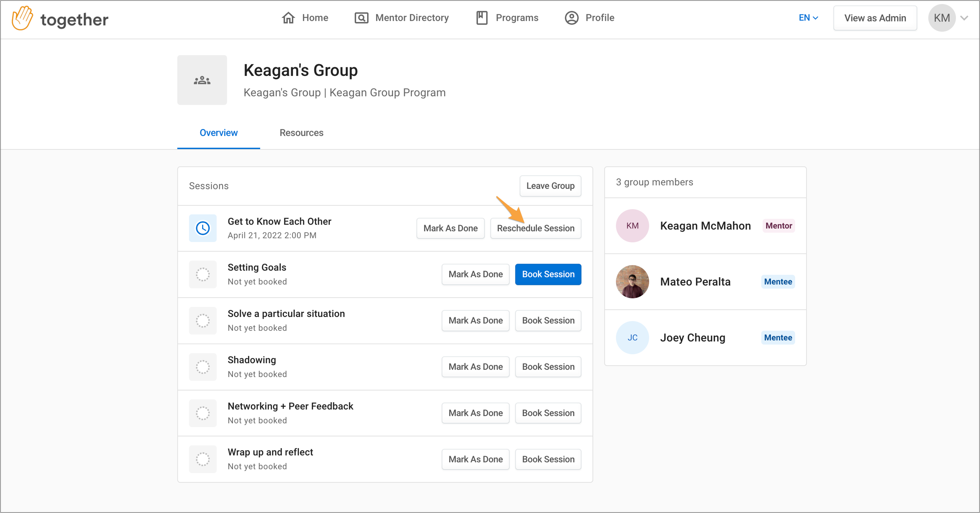Open the KM account avatar in header
Viewport: 980px width, 513px height.
941,18
